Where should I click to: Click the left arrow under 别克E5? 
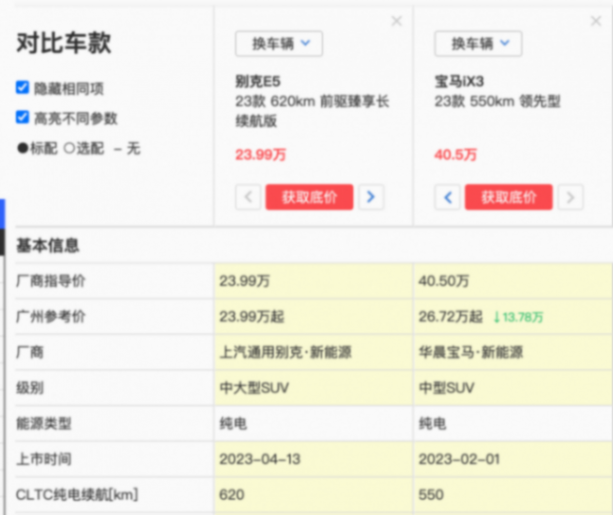[249, 197]
